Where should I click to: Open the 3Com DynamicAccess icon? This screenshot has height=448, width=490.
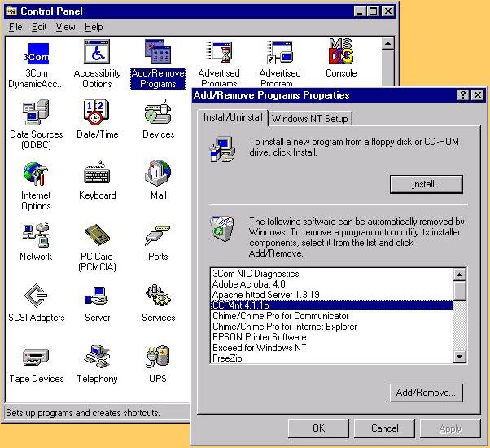35,54
